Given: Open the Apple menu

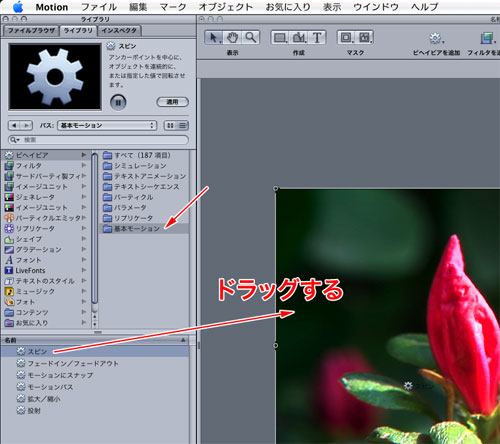Looking at the screenshot, I should click(x=18, y=7).
